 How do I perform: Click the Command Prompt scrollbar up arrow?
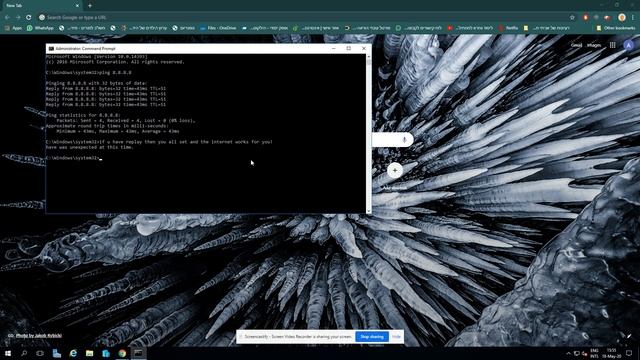[x=369, y=57]
